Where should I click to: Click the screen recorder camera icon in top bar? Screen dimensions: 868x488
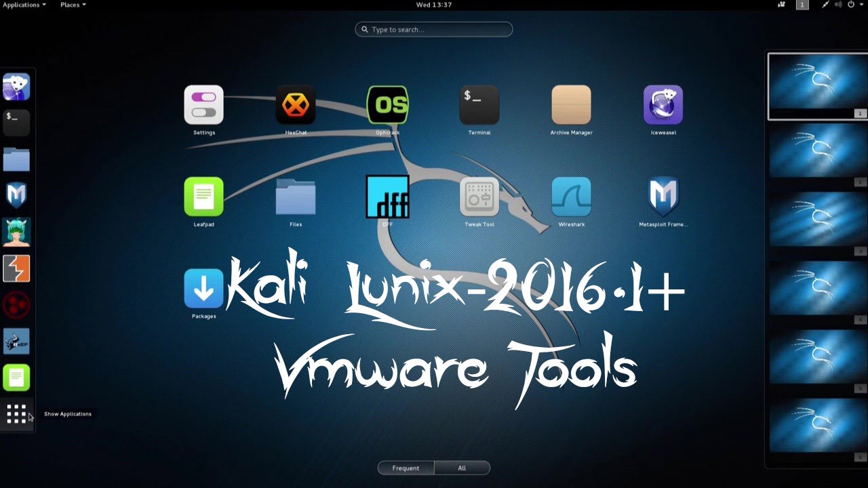(781, 5)
